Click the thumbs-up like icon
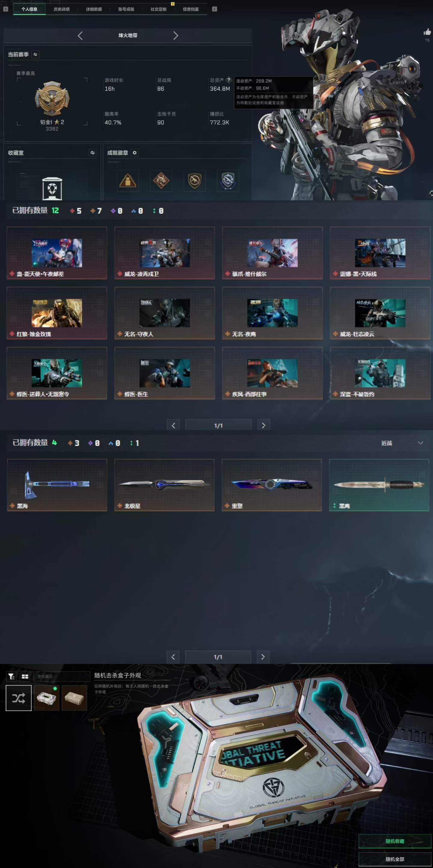This screenshot has width=433, height=868. (x=427, y=32)
